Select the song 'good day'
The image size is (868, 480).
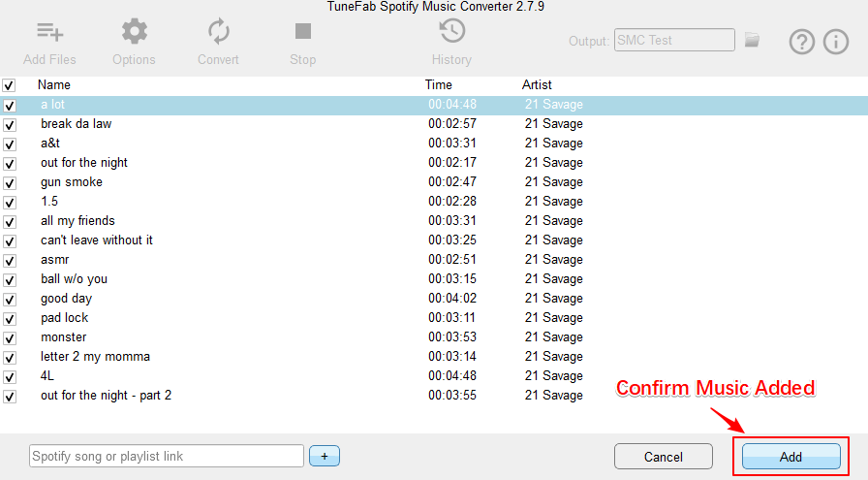(x=66, y=299)
